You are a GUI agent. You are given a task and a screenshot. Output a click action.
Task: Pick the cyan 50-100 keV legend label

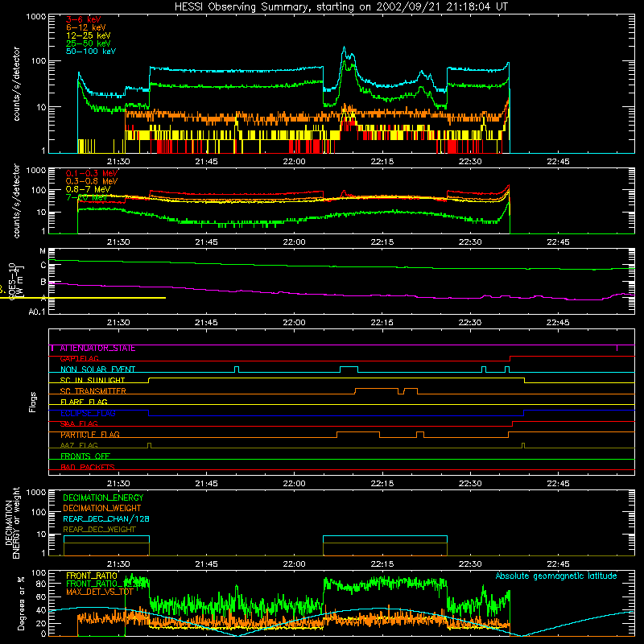[91, 52]
